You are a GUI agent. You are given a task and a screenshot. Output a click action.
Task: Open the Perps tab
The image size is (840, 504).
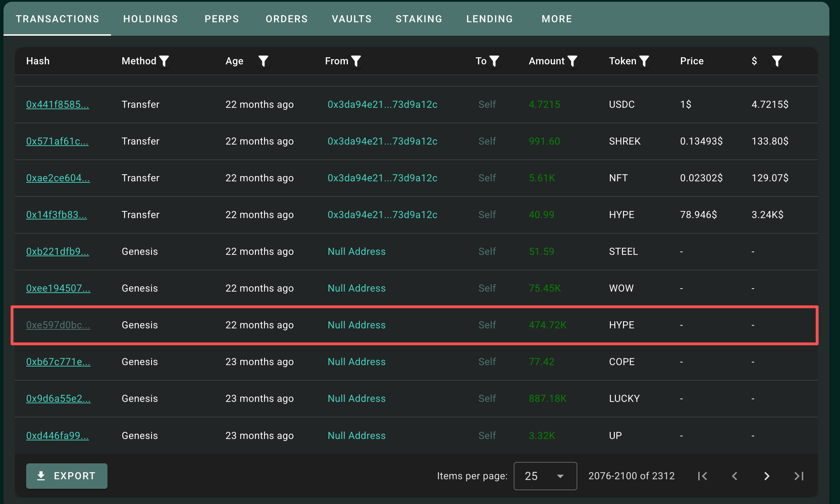222,19
